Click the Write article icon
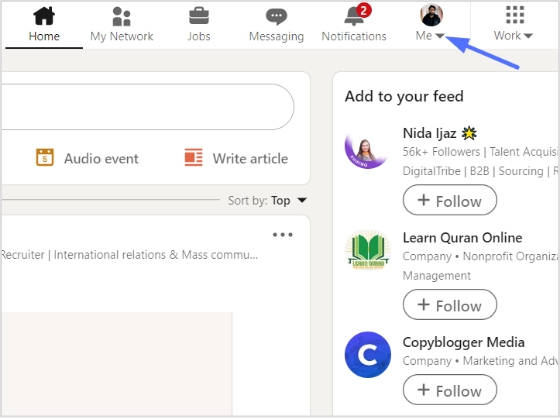The width and height of the screenshot is (560, 418). 194,158
